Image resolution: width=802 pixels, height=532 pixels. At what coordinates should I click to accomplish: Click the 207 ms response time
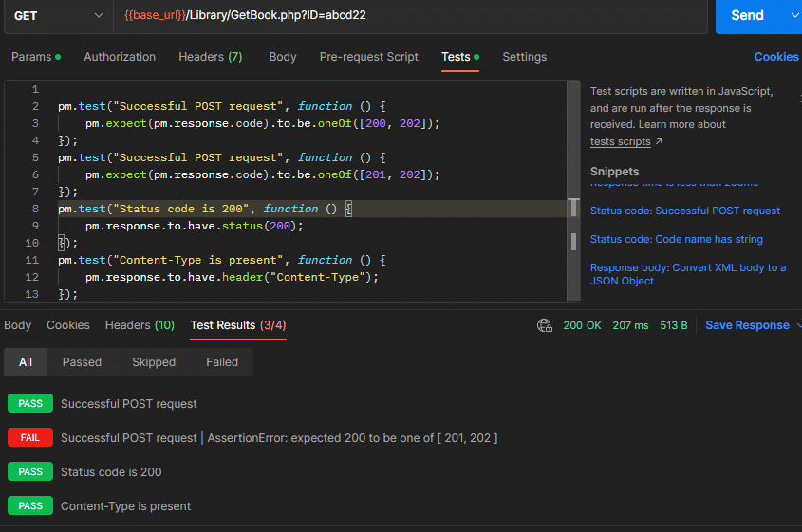pyautogui.click(x=630, y=325)
